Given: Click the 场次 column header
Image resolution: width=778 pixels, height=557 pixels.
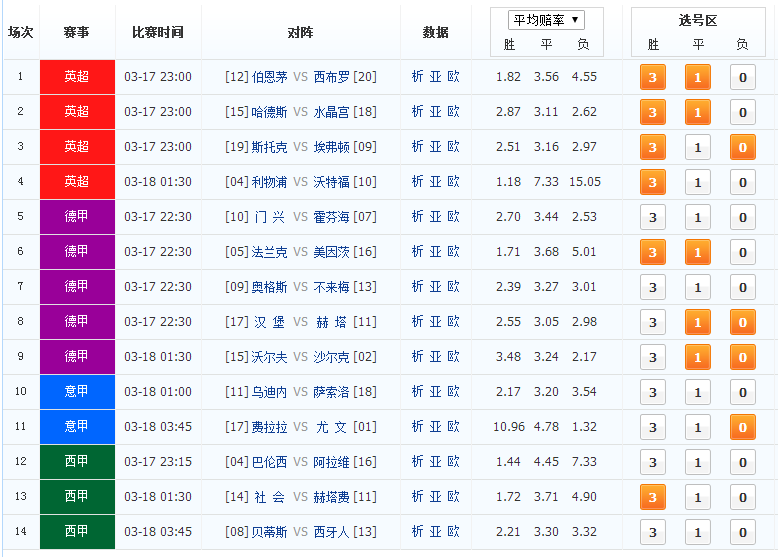Looking at the screenshot, I should (x=21, y=33).
